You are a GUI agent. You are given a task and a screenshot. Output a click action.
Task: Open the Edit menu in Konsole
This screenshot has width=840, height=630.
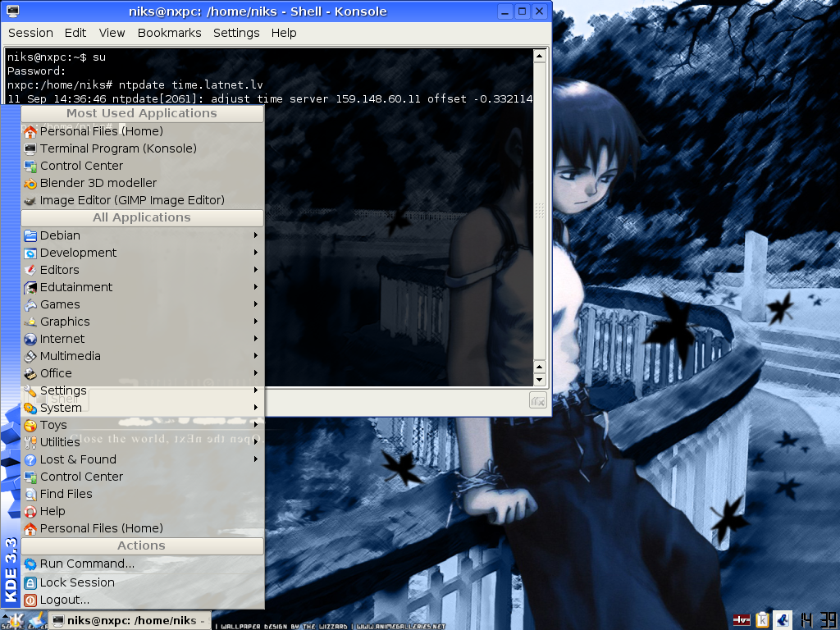75,33
